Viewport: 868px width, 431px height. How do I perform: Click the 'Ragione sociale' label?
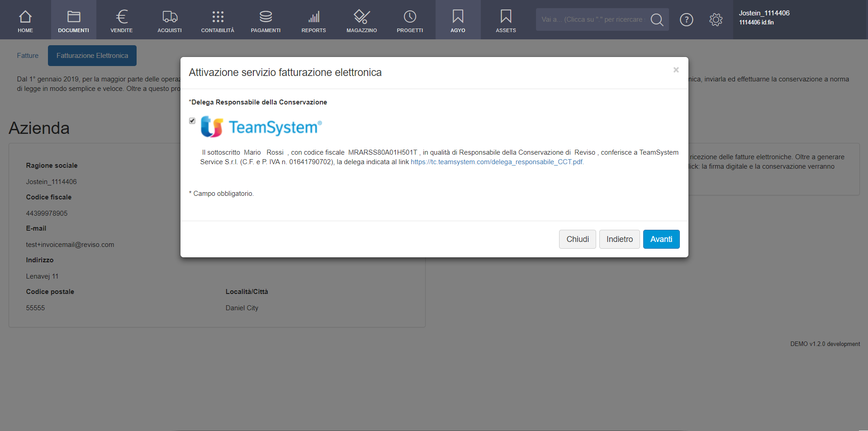[x=52, y=166]
